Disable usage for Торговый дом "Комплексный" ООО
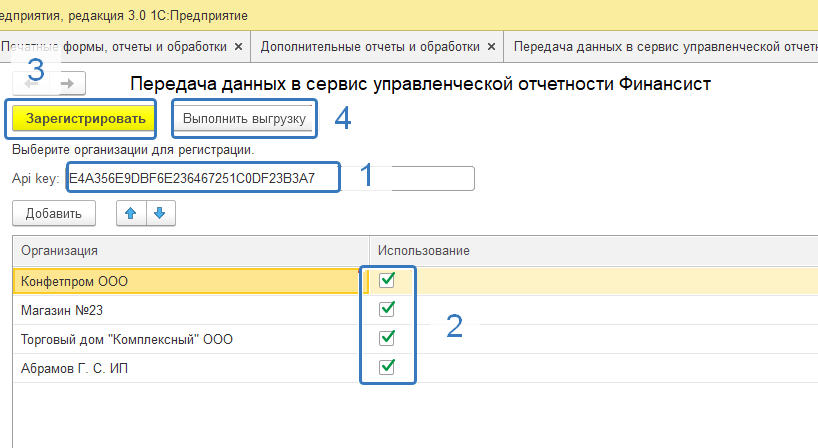This screenshot has height=448, width=818. [388, 338]
